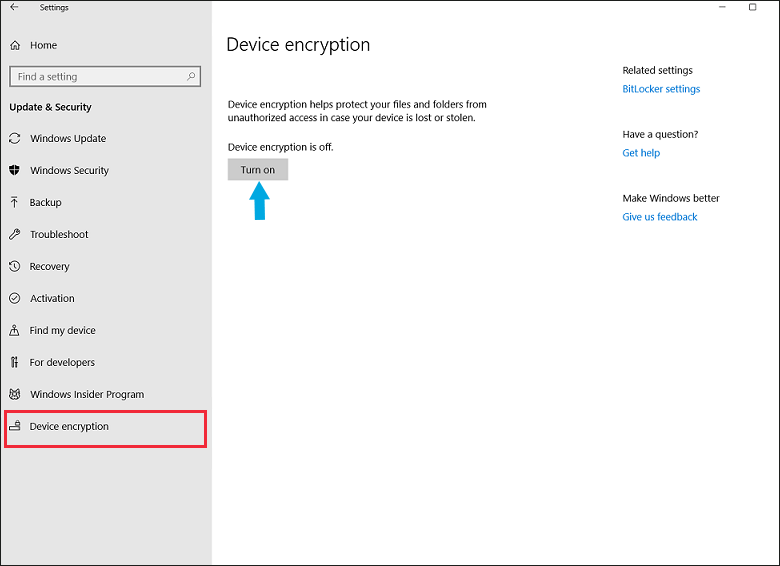Screen dimensions: 780x566
Task: Click the Home house icon
Action: point(15,45)
